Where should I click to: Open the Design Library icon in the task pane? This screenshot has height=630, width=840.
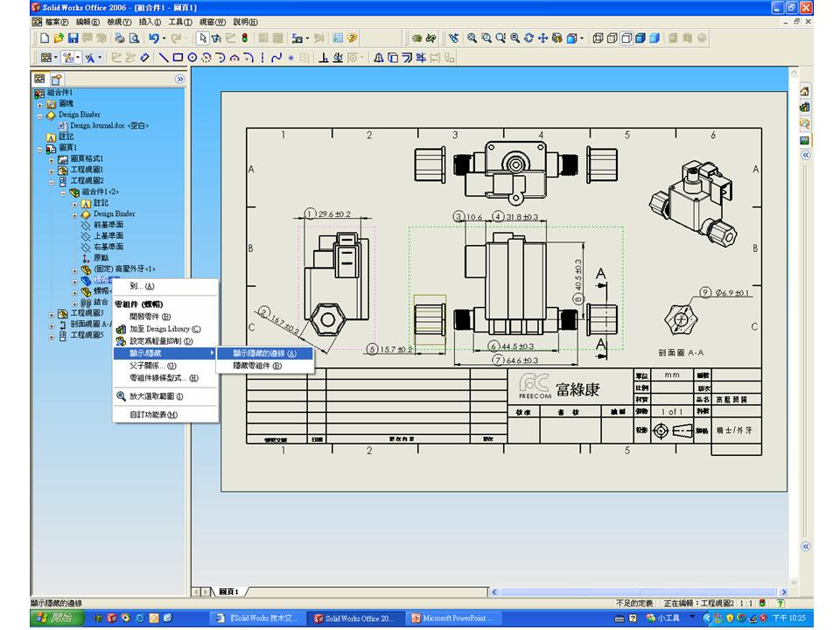[805, 107]
